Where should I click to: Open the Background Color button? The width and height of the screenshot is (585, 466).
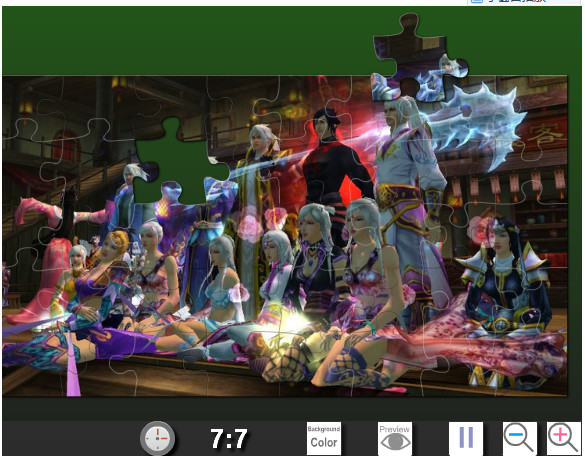pyautogui.click(x=323, y=438)
